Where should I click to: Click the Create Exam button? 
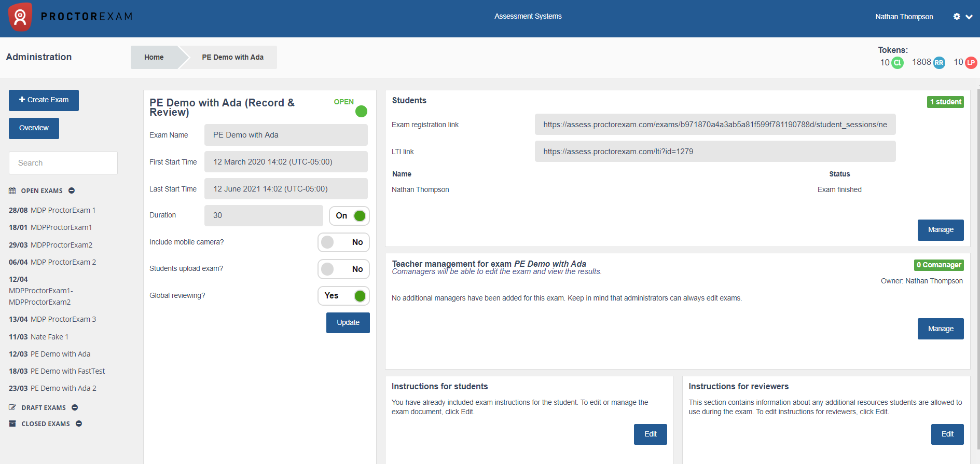(44, 100)
